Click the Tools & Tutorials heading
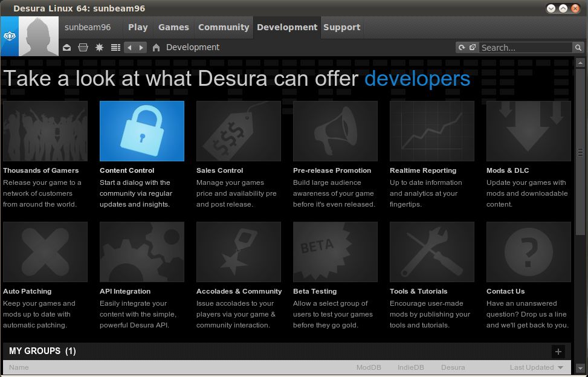Viewport: 588px width, 377px height. pyautogui.click(x=419, y=291)
